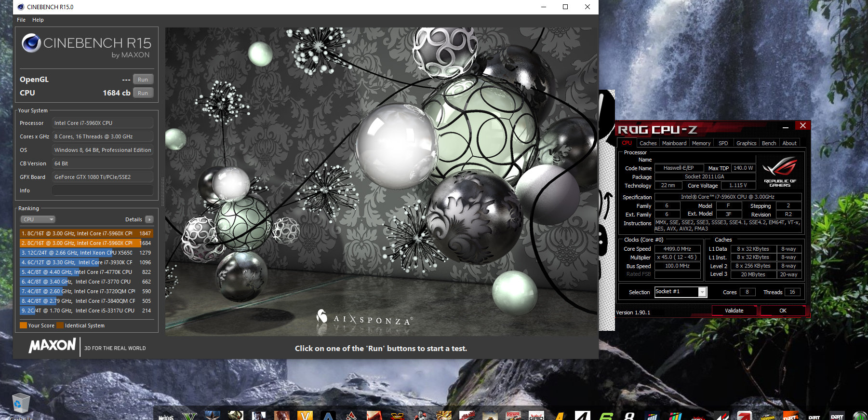Screen dimensions: 868x420
Task: Click the Threads count value 16
Action: tap(792, 292)
